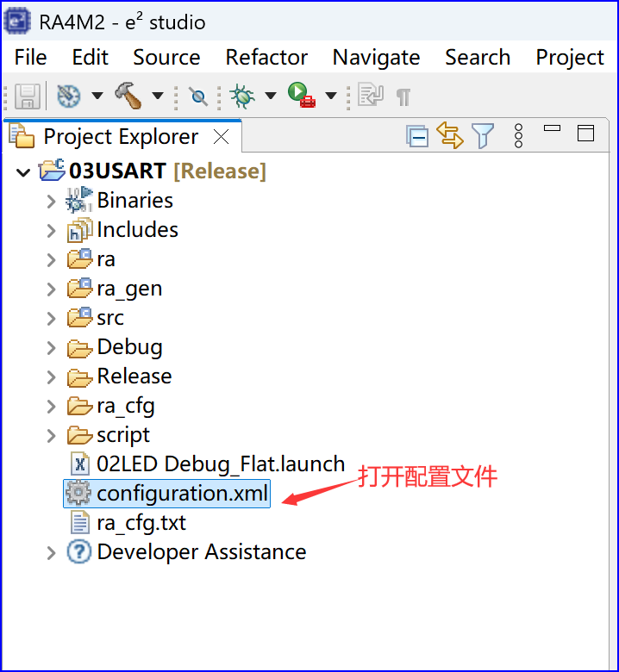Open the build configuration target icon
This screenshot has width=619, height=672.
69,96
